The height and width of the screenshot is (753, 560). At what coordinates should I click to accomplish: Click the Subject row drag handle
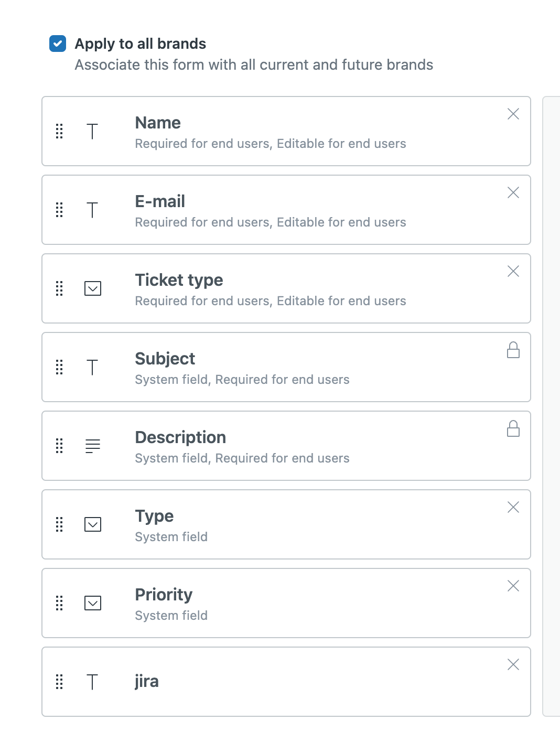[59, 367]
